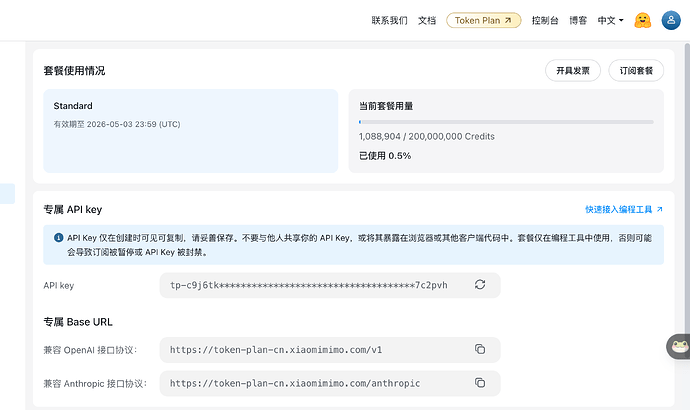The width and height of the screenshot is (690, 410).
Task: Click the info icon in API key notice
Action: coord(59,238)
